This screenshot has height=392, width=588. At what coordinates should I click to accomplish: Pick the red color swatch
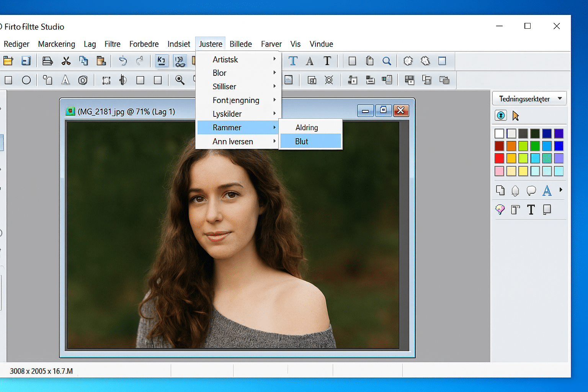[x=499, y=158]
